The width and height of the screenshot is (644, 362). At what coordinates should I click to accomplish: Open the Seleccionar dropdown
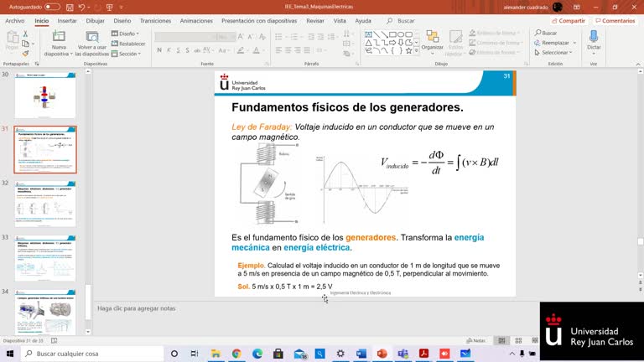pyautogui.click(x=553, y=53)
